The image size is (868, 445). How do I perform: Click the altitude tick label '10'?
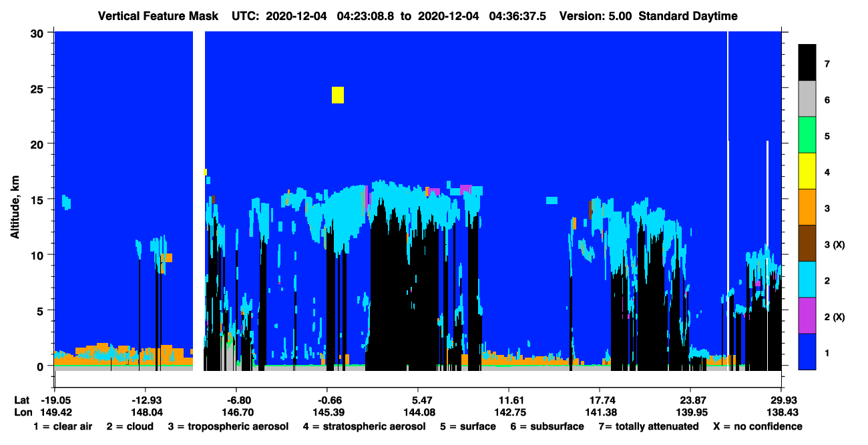pos(37,255)
